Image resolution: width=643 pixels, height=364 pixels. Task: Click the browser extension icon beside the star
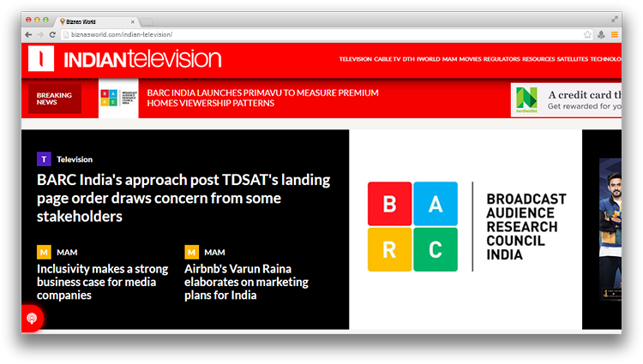pyautogui.click(x=601, y=34)
